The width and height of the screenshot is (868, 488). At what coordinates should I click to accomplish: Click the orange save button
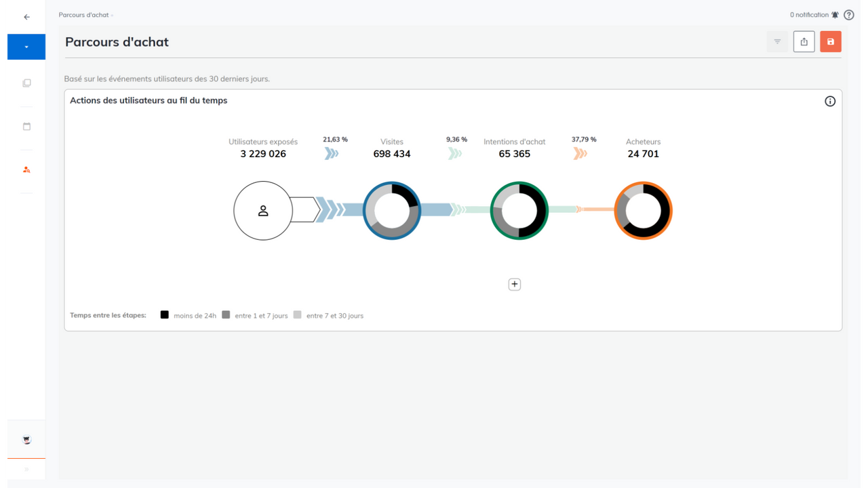click(830, 41)
